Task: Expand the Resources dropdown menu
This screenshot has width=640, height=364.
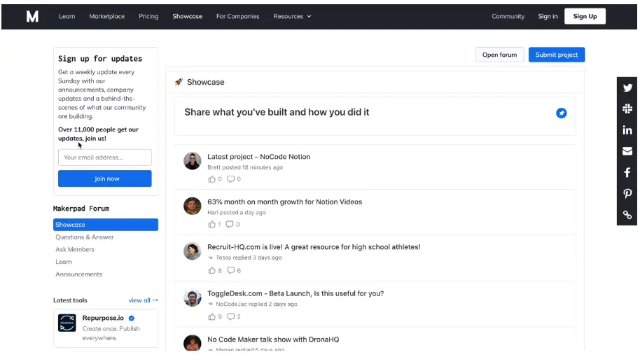Action: pos(292,16)
